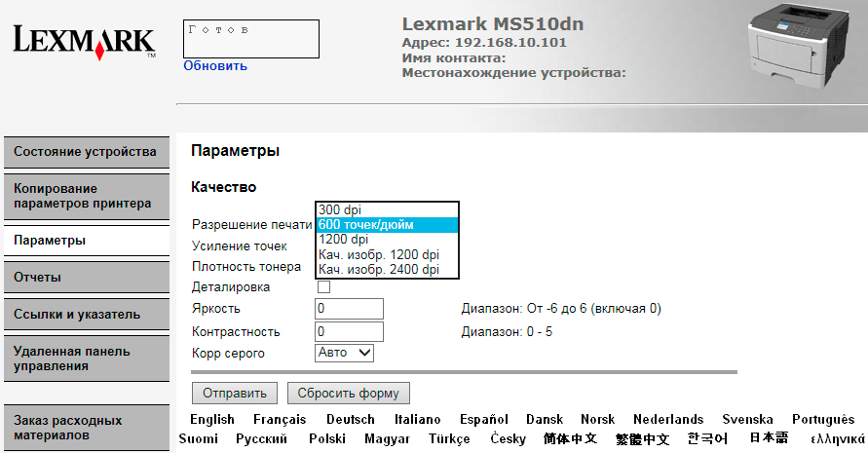This screenshot has width=868, height=453.
Task: Switch language to Dansk
Action: (545, 420)
